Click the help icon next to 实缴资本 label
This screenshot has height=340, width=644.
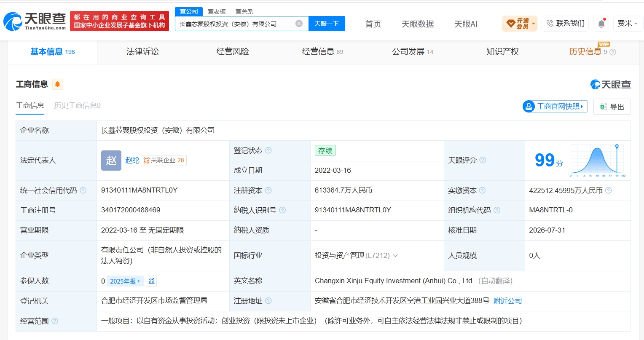pyautogui.click(x=482, y=190)
